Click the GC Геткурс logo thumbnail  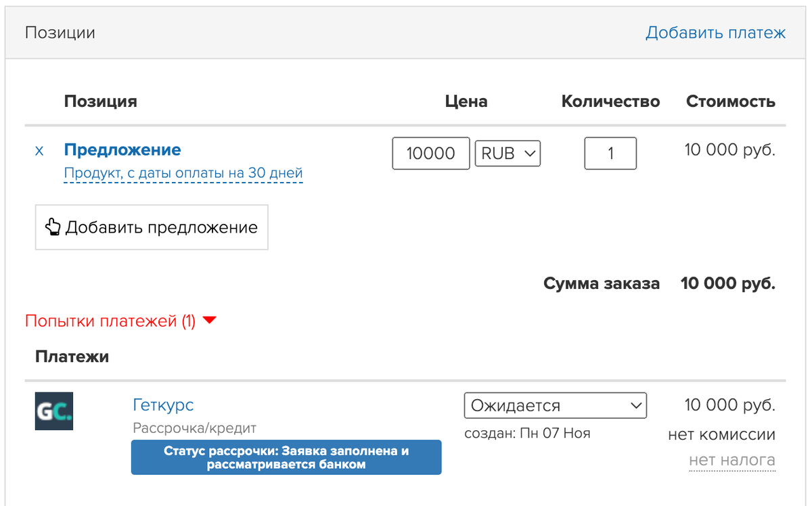54,411
